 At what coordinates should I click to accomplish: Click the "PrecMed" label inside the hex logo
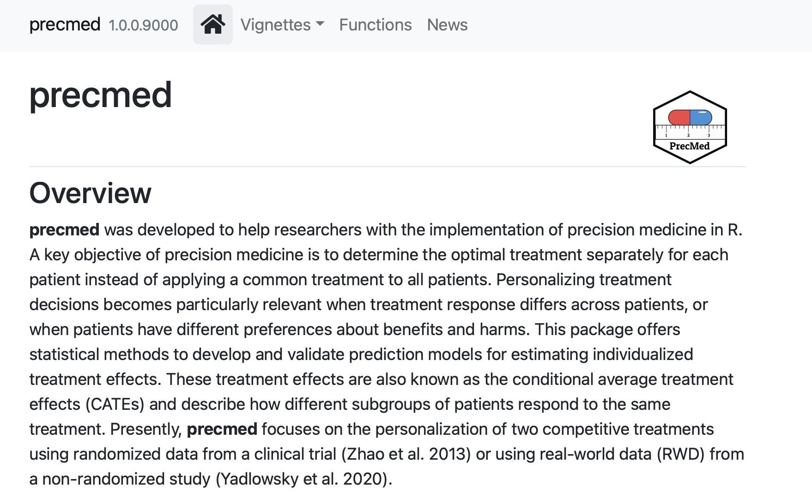(690, 146)
